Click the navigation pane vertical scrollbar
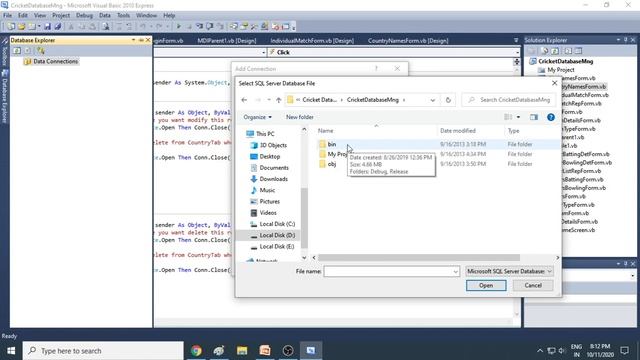Viewport: 640px width, 360px height. tap(304, 218)
